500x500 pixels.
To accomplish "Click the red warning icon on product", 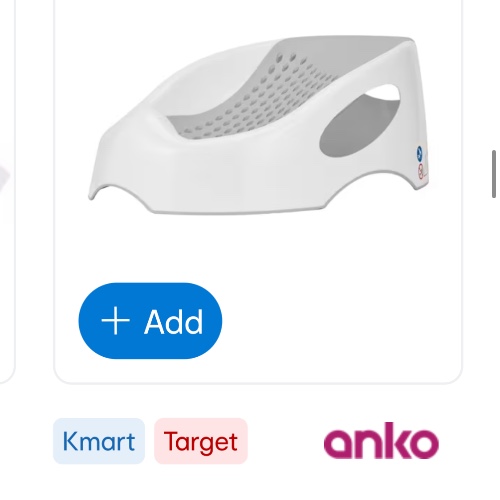I will [x=422, y=171].
